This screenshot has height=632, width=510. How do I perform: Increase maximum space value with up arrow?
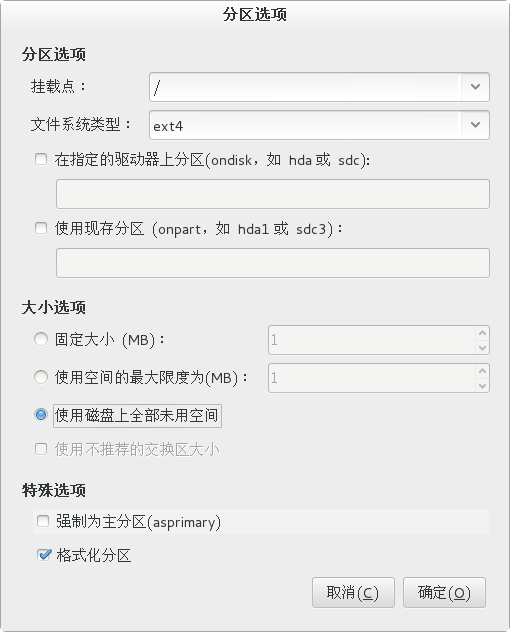[482, 371]
